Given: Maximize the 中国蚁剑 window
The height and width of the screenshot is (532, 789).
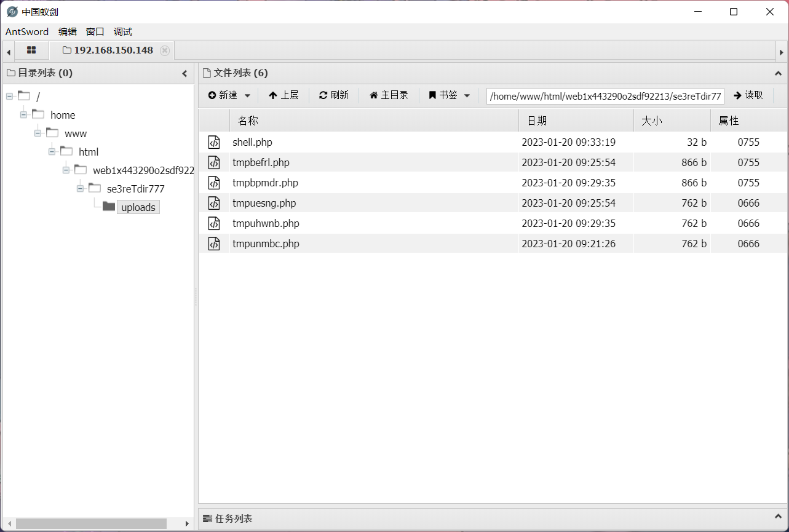Looking at the screenshot, I should click(734, 12).
